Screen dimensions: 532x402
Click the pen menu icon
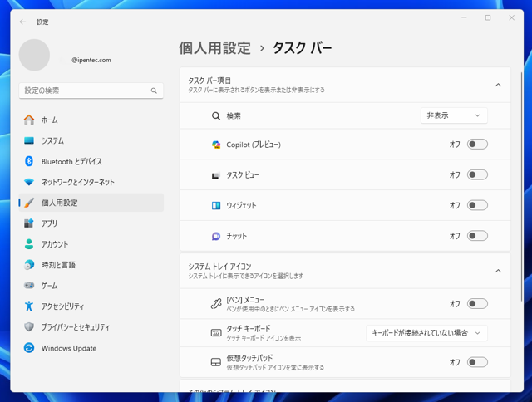pos(216,304)
